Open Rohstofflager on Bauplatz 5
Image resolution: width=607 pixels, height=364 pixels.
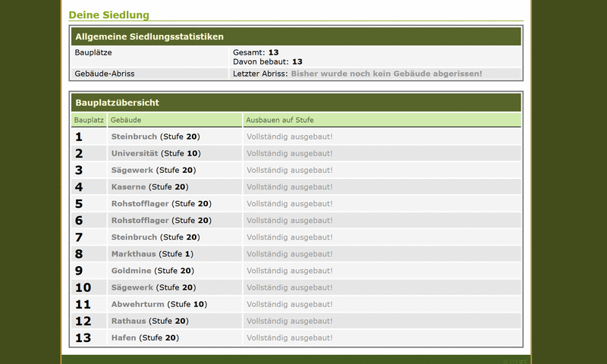(140, 203)
